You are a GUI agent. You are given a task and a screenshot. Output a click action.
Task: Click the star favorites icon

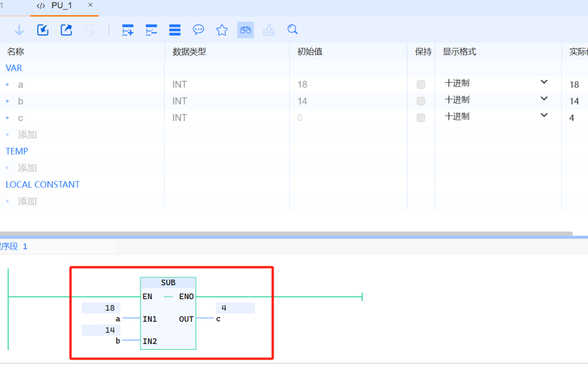click(222, 30)
